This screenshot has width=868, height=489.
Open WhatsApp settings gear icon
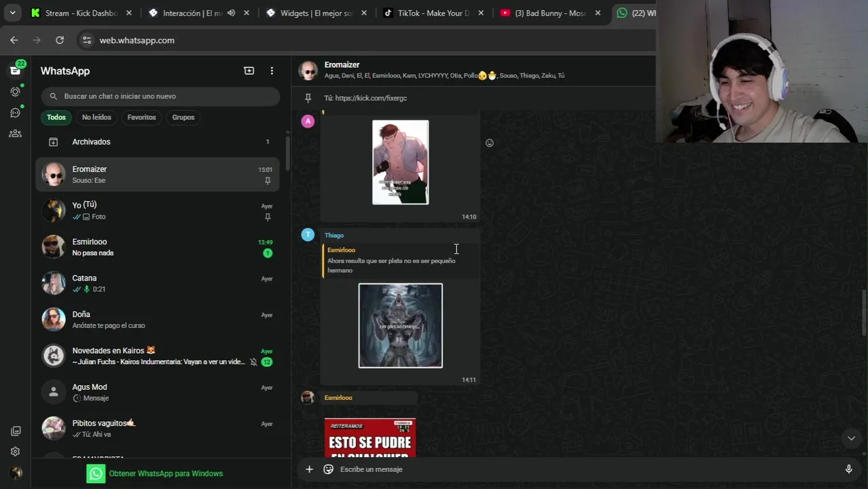pyautogui.click(x=16, y=452)
